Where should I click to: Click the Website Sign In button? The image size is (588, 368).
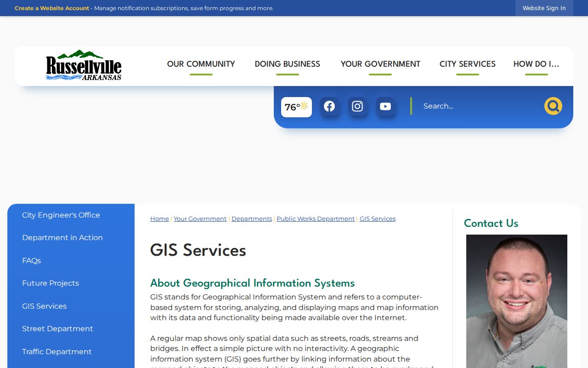[x=544, y=8]
